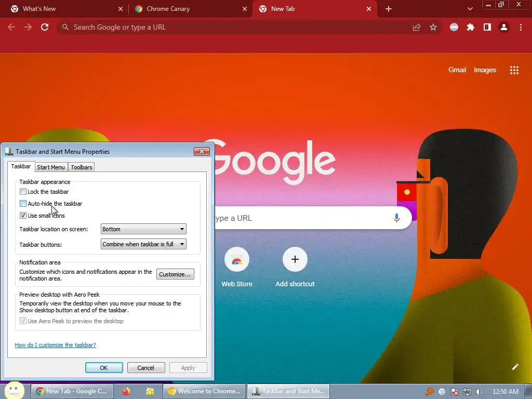The width and height of the screenshot is (532, 399).
Task: Bookmark this tab with the star icon
Action: point(433,27)
